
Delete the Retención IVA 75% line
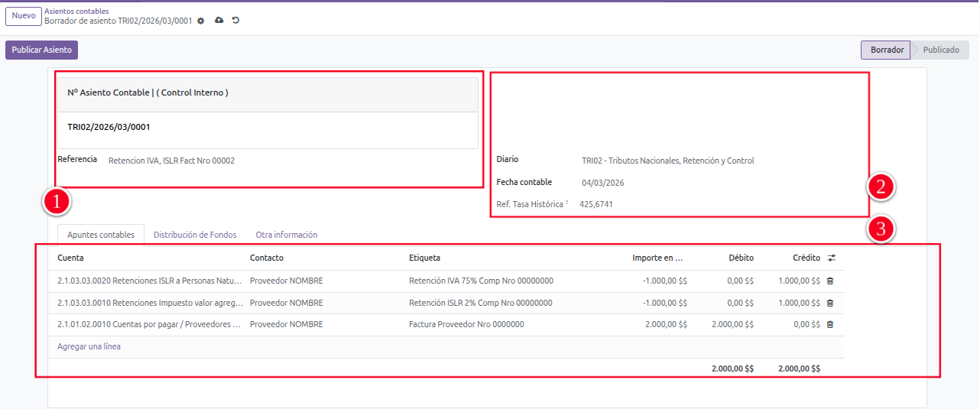[x=830, y=281]
